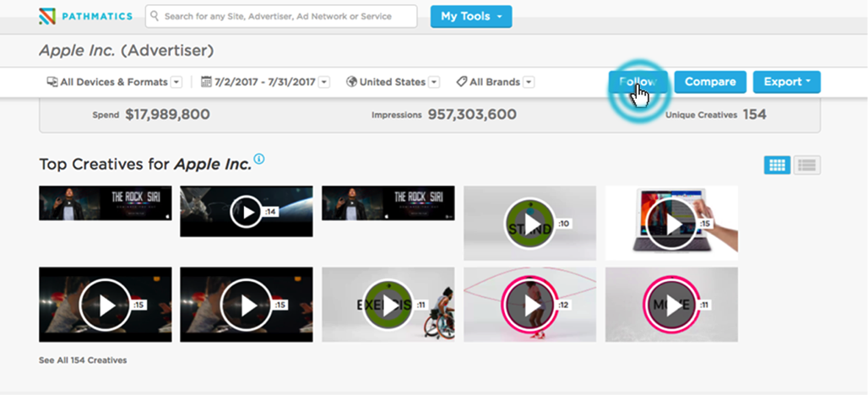Open first The Rock x Siri banner creative
This screenshot has width=868, height=395.
pyautogui.click(x=106, y=203)
